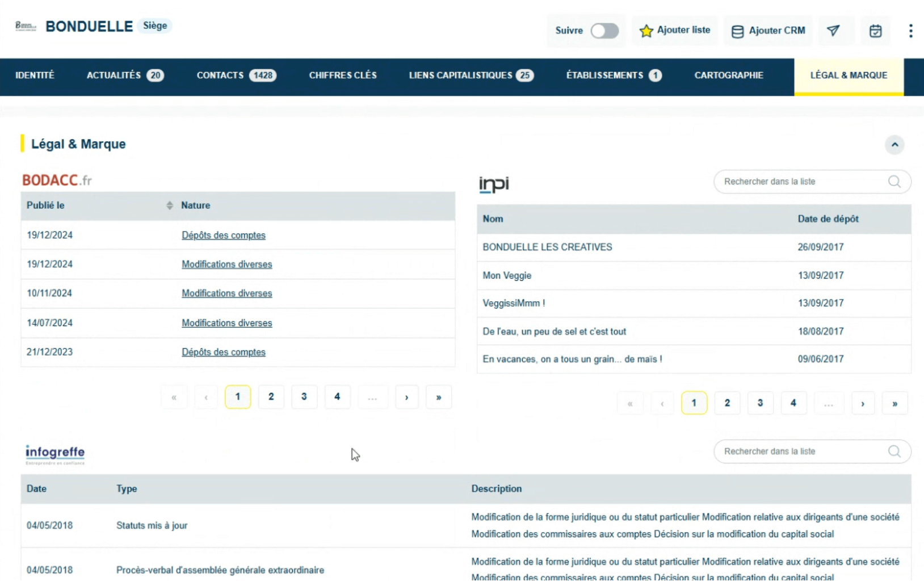Viewport: 924px width, 582px height.
Task: Open the three-dot more options menu
Action: coord(910,31)
